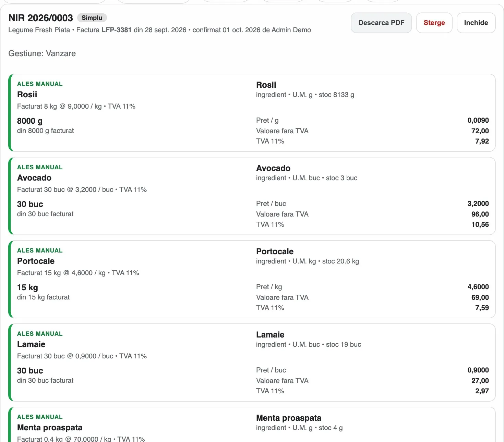504x442 pixels.
Task: Download the NIR as PDF
Action: coord(381,23)
